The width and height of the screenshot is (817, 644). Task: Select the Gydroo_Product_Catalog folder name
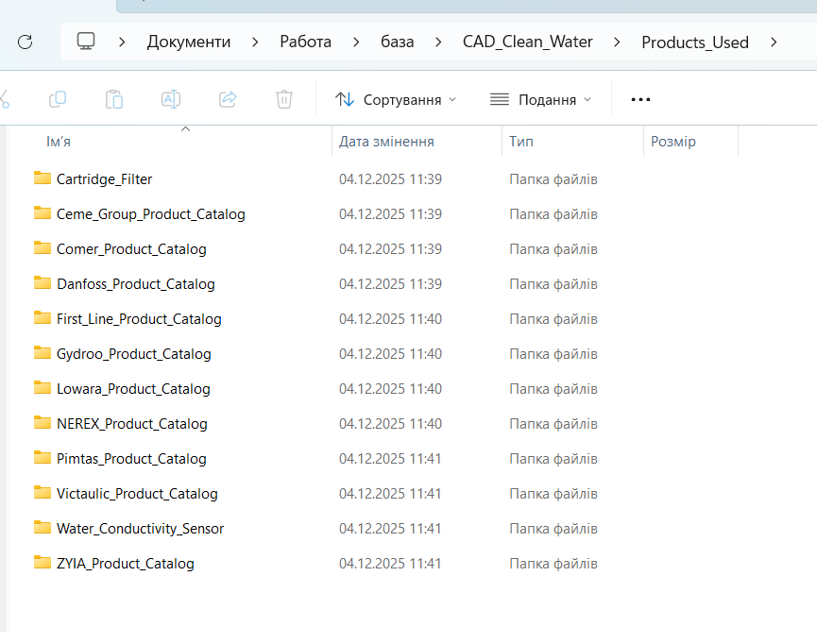tap(134, 354)
